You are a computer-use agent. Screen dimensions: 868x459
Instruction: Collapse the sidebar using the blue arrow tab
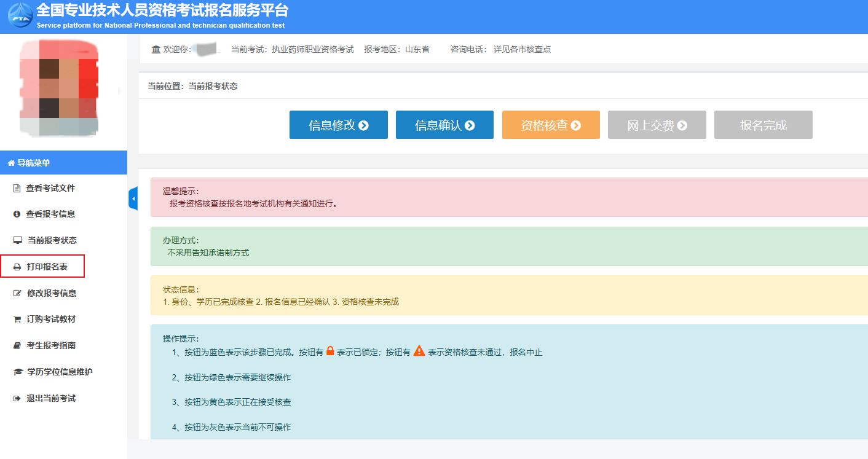133,199
